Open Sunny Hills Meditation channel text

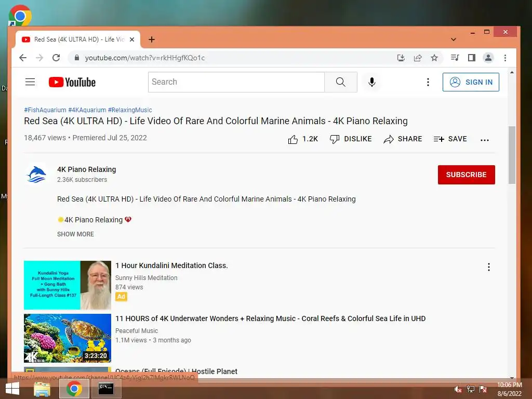pyautogui.click(x=146, y=277)
